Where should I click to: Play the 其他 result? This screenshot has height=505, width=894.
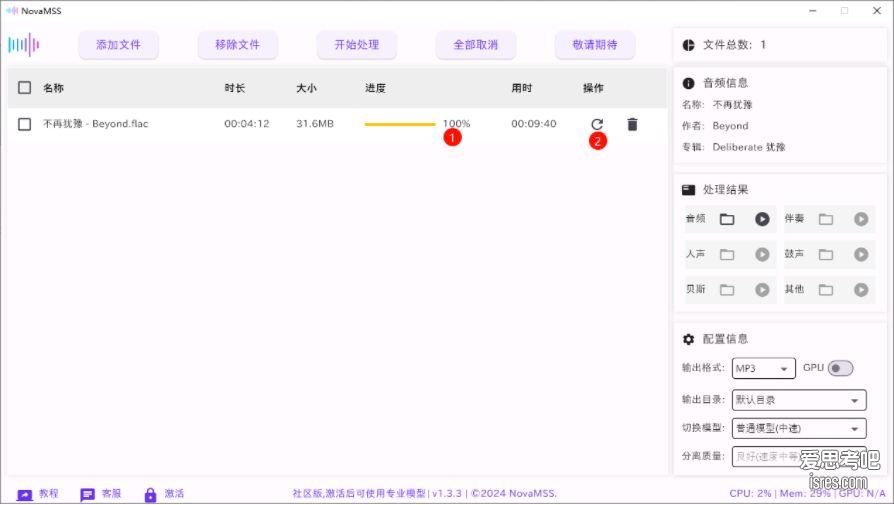pos(861,290)
